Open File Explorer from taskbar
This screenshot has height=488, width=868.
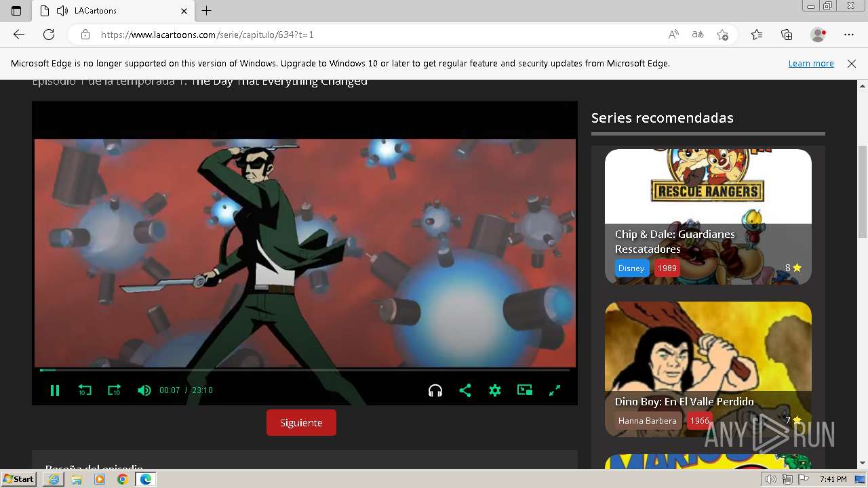tap(77, 479)
